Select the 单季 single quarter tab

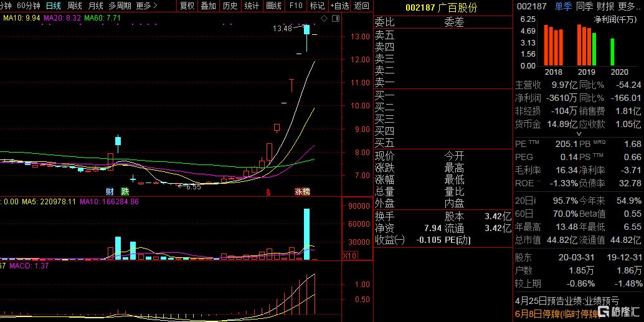click(564, 6)
